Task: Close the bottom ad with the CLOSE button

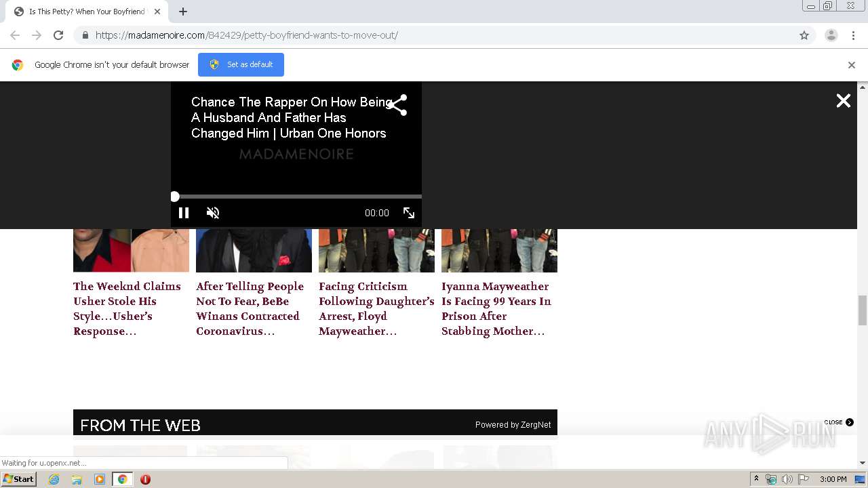Action: click(839, 422)
